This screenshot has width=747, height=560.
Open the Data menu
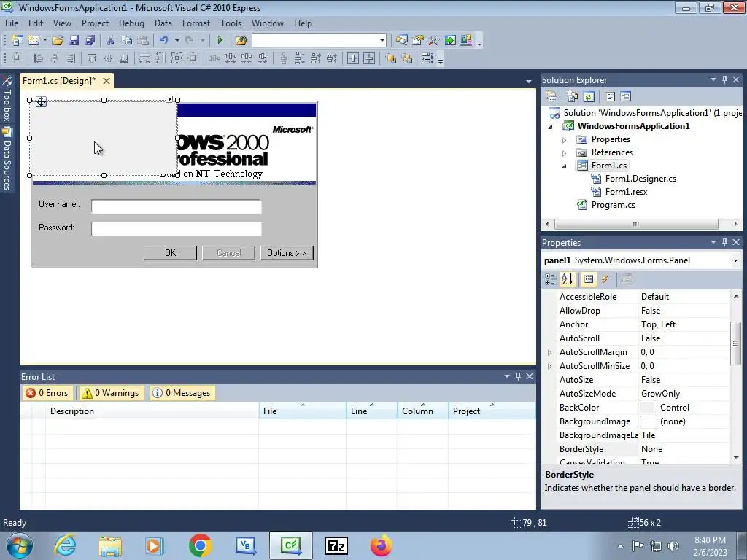[163, 23]
